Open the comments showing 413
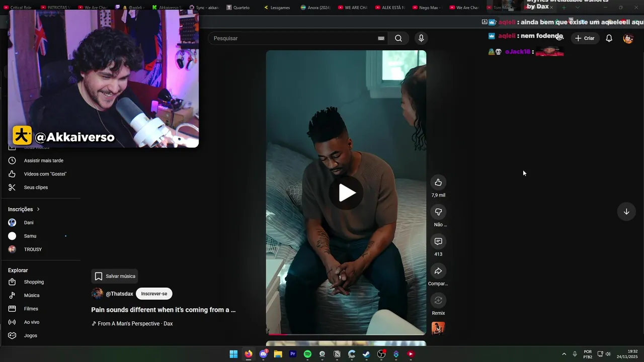Viewport: 644px width, 362px height. point(438,241)
